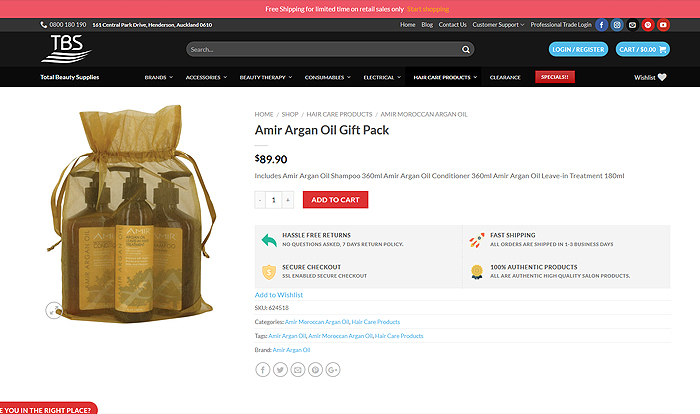
Task: Open Blog in top navigation
Action: point(427,25)
